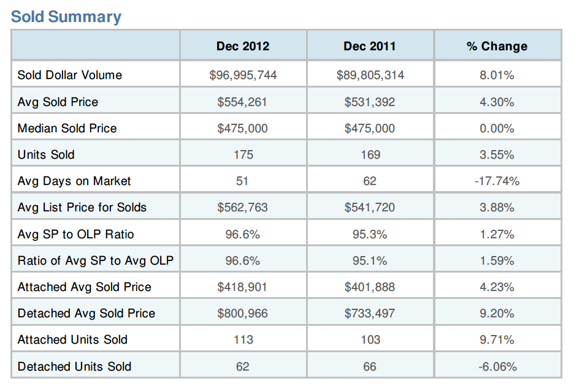Click the Median Sold Price row label
The image size is (582, 392).
click(67, 128)
